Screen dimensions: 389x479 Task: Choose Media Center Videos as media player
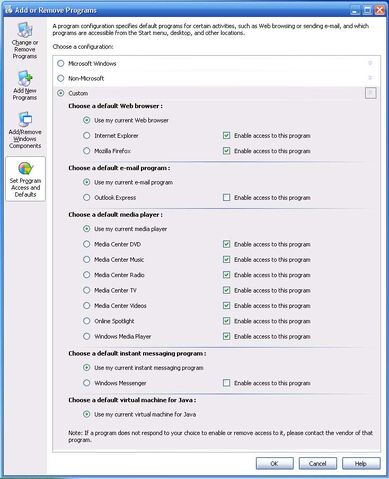coord(87,305)
